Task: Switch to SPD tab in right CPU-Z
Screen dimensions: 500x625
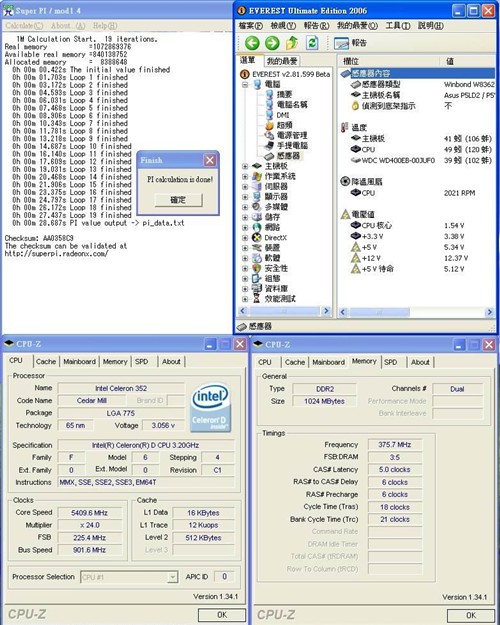Action: (390, 362)
